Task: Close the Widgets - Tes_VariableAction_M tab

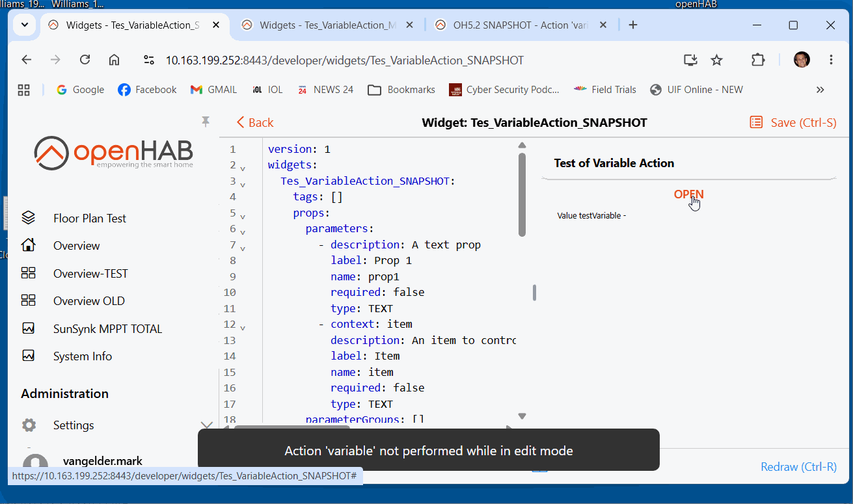Action: coord(409,25)
